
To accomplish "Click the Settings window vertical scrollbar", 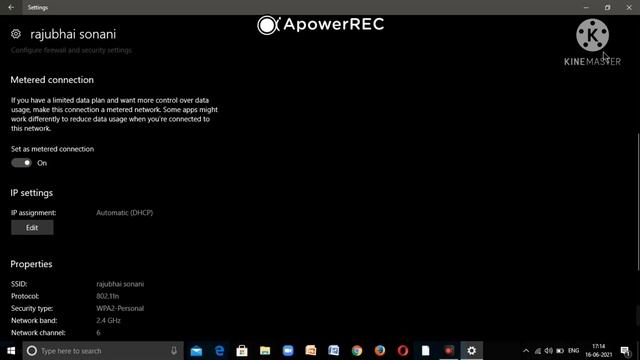I will [x=638, y=202].
